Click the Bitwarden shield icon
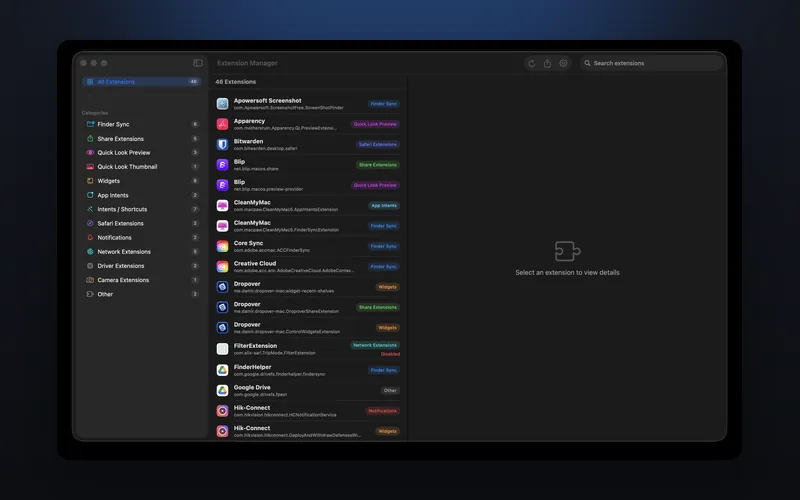This screenshot has width=800, height=500. (x=222, y=144)
